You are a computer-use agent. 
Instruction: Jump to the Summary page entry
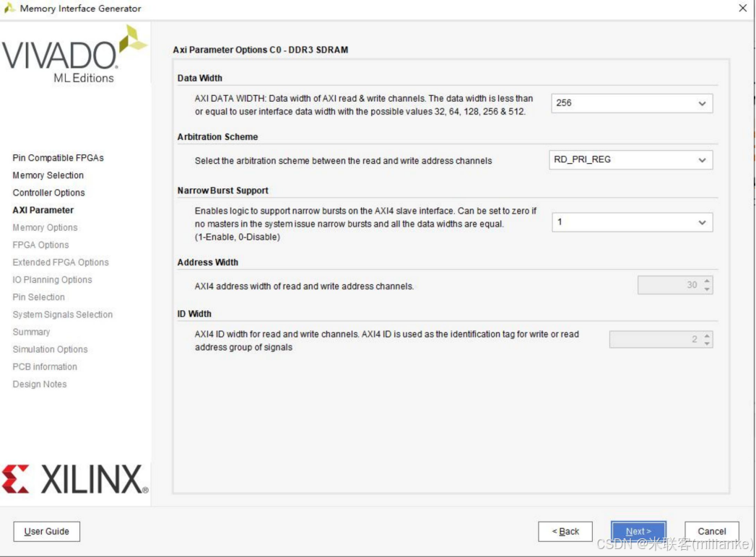tap(31, 331)
